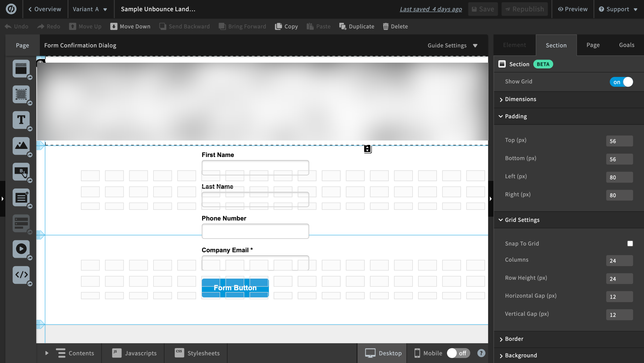Select the Text widget tool
Viewport: 644px width, 363px height.
(21, 120)
